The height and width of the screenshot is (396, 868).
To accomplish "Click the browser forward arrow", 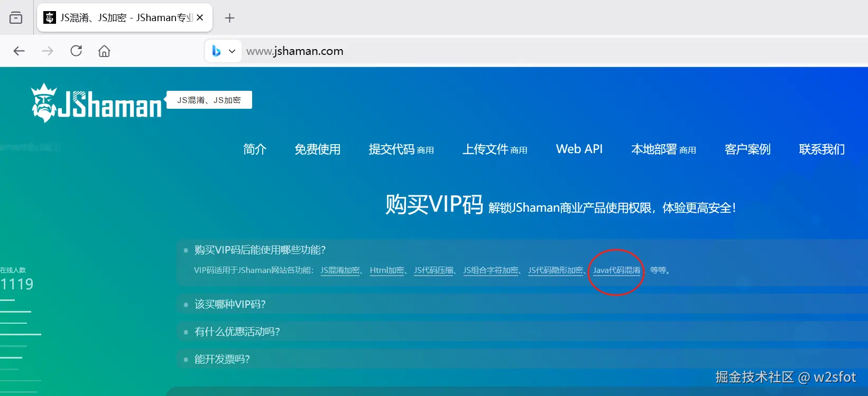I will 48,51.
